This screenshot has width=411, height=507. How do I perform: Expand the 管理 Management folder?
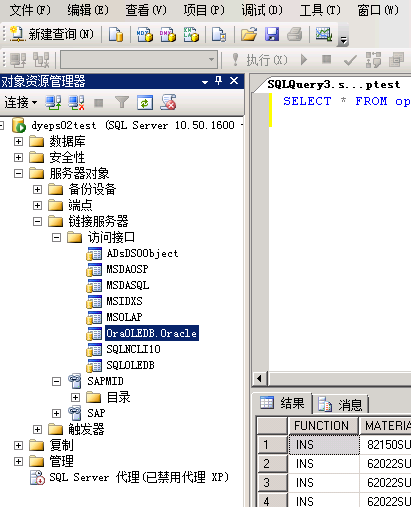click(x=18, y=461)
